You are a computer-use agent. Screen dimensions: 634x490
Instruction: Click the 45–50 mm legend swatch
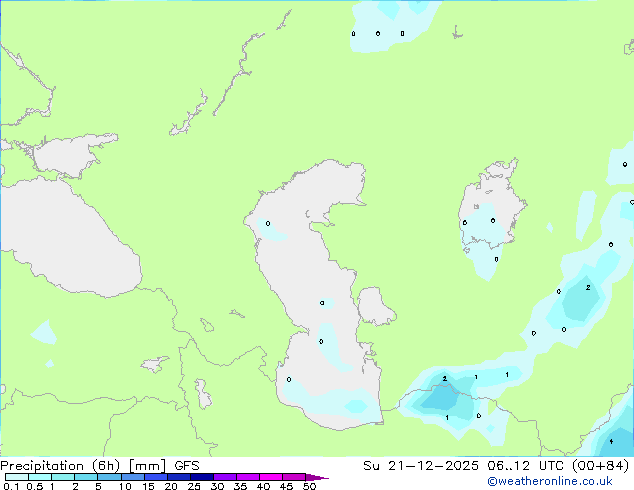click(294, 477)
